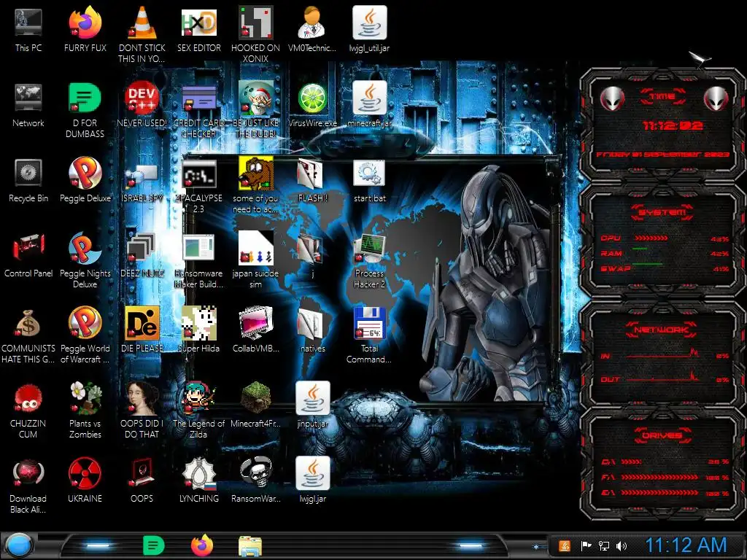Click the C:\ drive usage bar
The height and width of the screenshot is (560, 747).
[631, 462]
